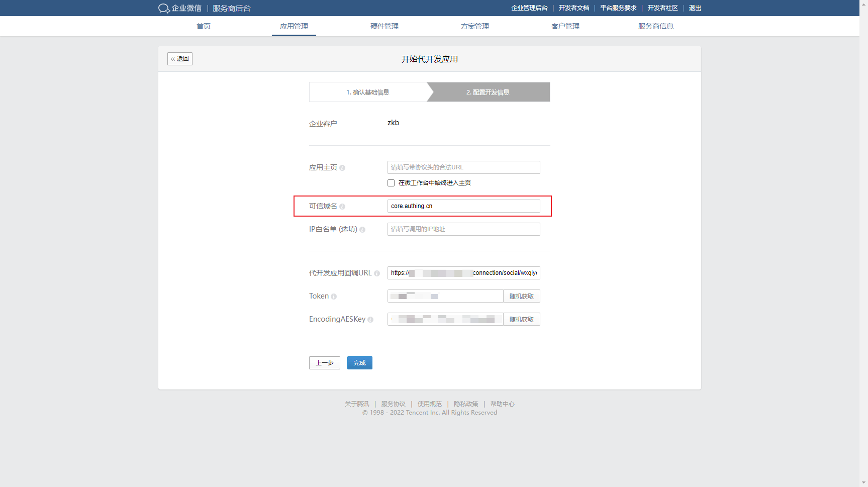
Task: Focus the 应用主页 URL input field
Action: point(463,167)
